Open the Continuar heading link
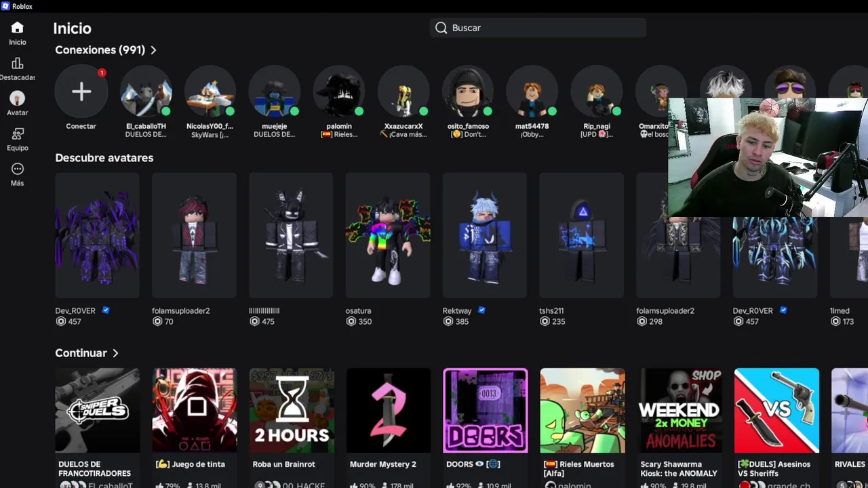Viewport: 868px width, 488px height. point(81,353)
